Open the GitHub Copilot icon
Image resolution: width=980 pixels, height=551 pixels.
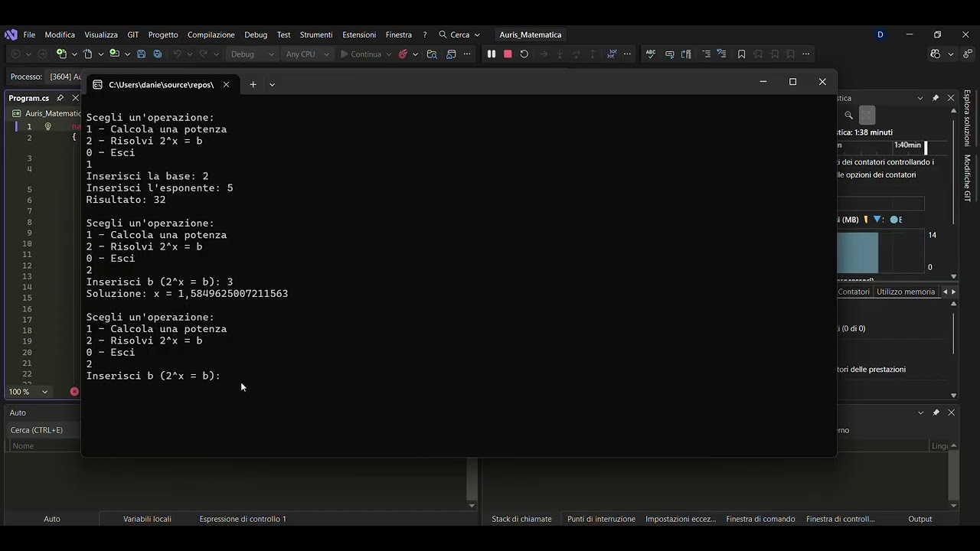pos(935,54)
